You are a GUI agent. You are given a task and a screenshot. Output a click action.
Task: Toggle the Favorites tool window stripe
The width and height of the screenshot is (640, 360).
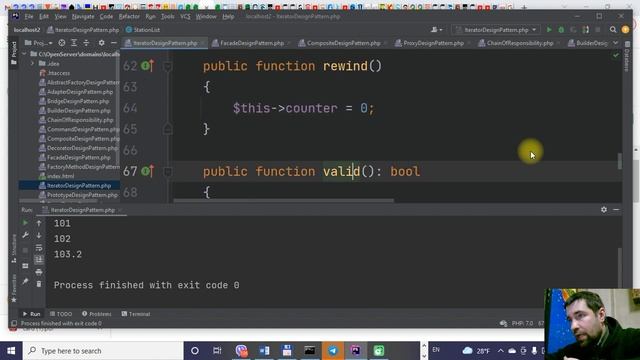(x=13, y=288)
